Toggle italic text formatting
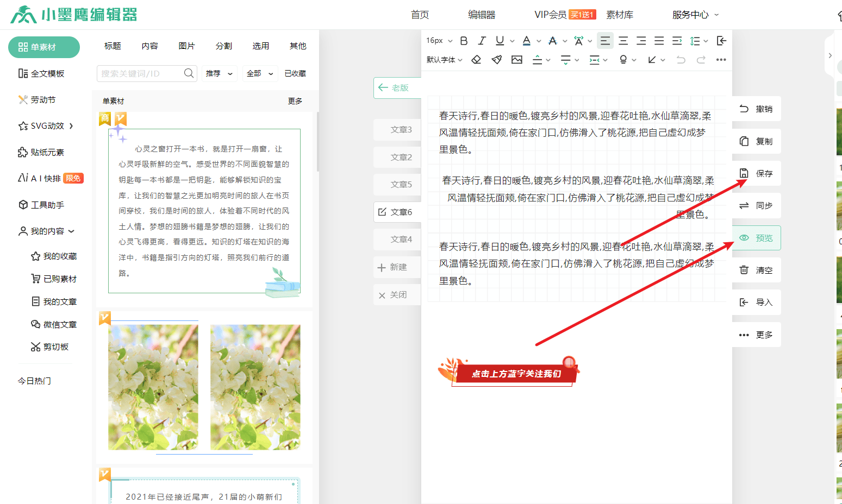Viewport: 842px width, 504px height. [x=482, y=41]
